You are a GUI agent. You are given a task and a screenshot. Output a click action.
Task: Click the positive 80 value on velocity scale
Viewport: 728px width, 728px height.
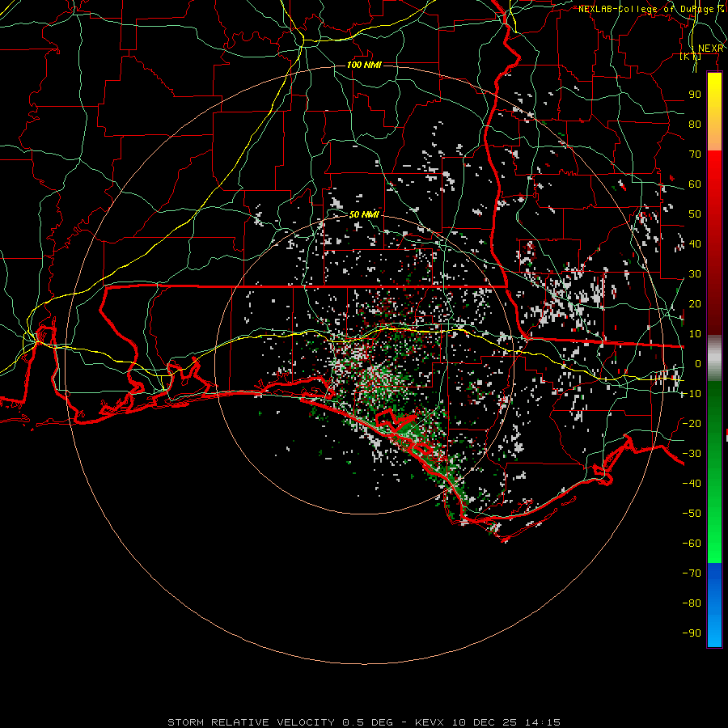pos(695,125)
